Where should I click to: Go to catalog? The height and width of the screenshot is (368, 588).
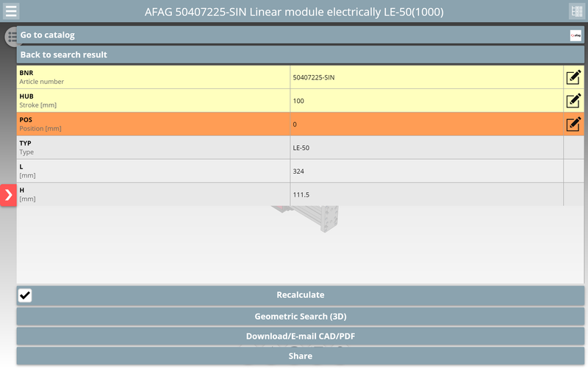[x=301, y=35]
